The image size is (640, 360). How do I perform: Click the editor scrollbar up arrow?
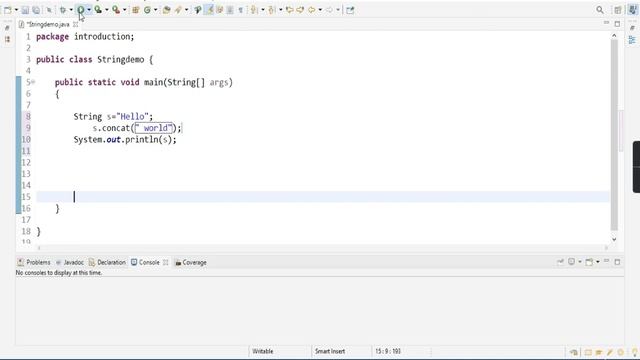614,36
